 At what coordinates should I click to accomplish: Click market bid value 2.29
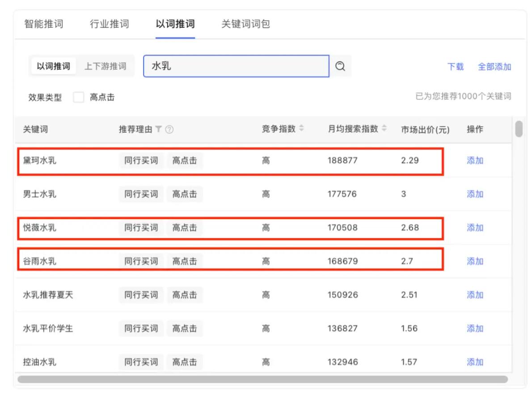coord(410,160)
